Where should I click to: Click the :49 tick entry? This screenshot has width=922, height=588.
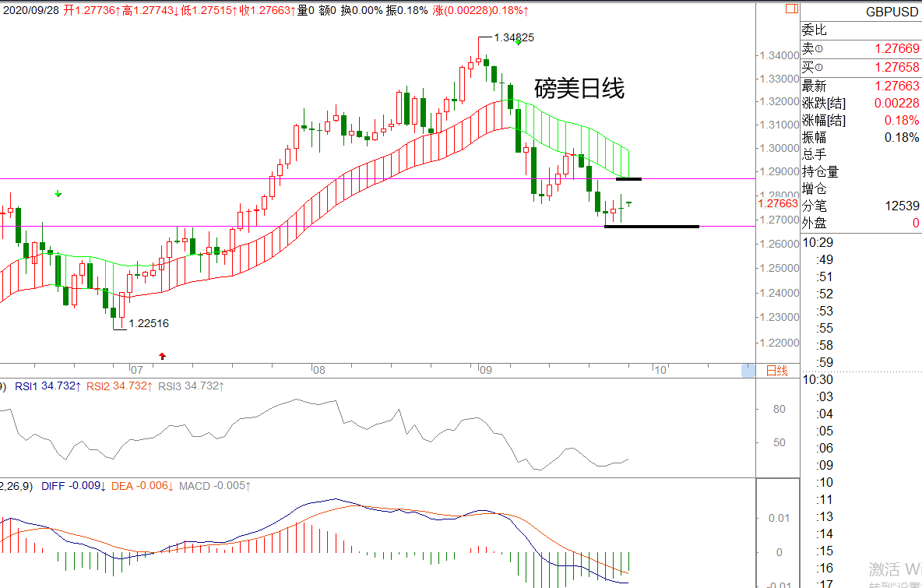(825, 259)
